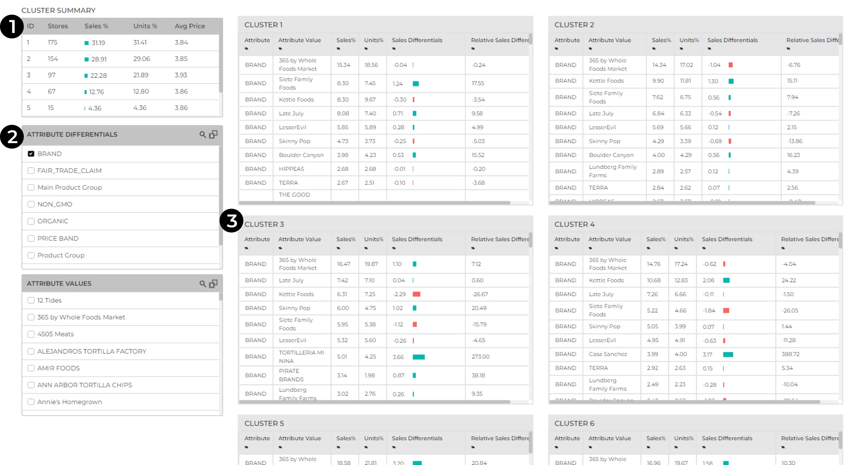Screen dimensions: 868x465
Task: Click Excel export icon in Attribute Values header
Action: (x=213, y=284)
